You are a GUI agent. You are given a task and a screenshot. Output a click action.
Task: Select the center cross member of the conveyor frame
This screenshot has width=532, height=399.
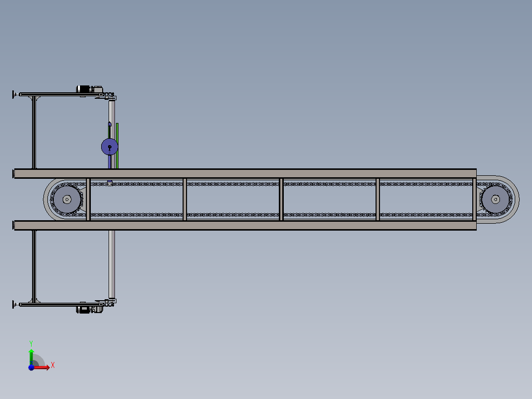(281, 199)
